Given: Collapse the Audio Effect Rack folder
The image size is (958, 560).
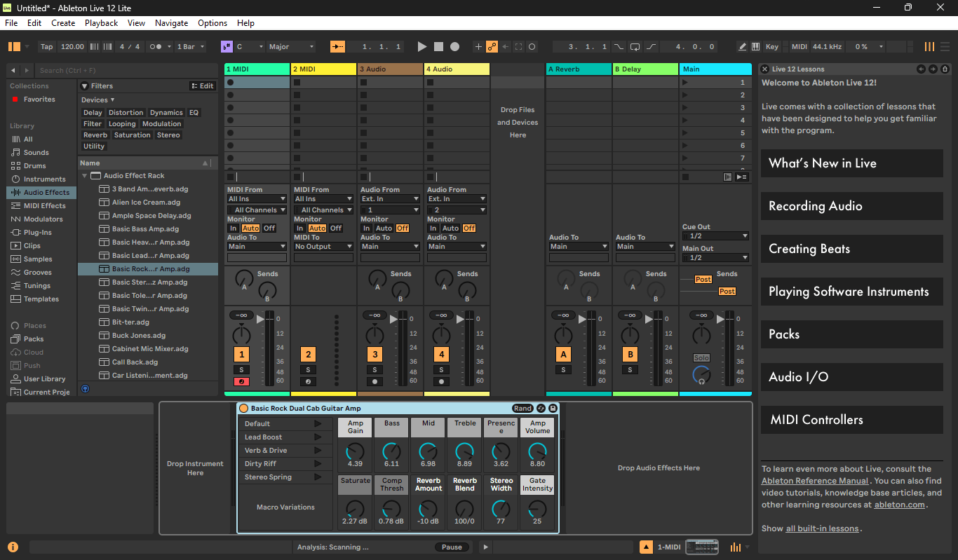Looking at the screenshot, I should 85,176.
